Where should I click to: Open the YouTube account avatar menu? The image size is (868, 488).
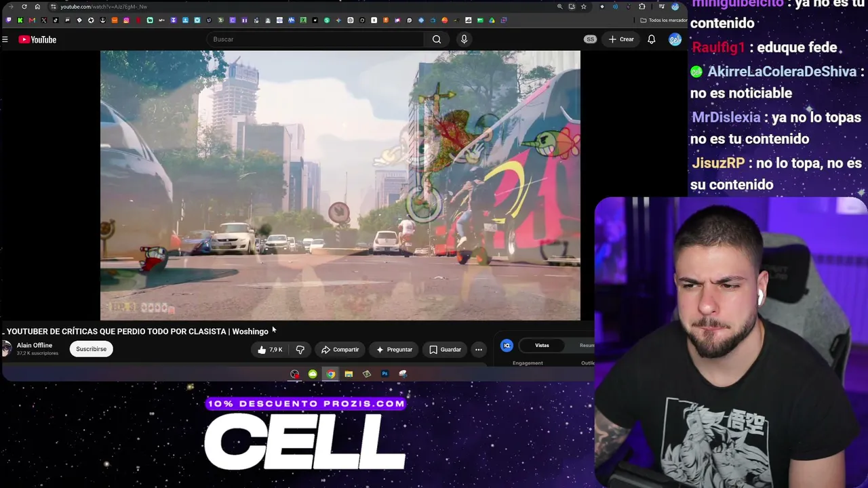675,39
